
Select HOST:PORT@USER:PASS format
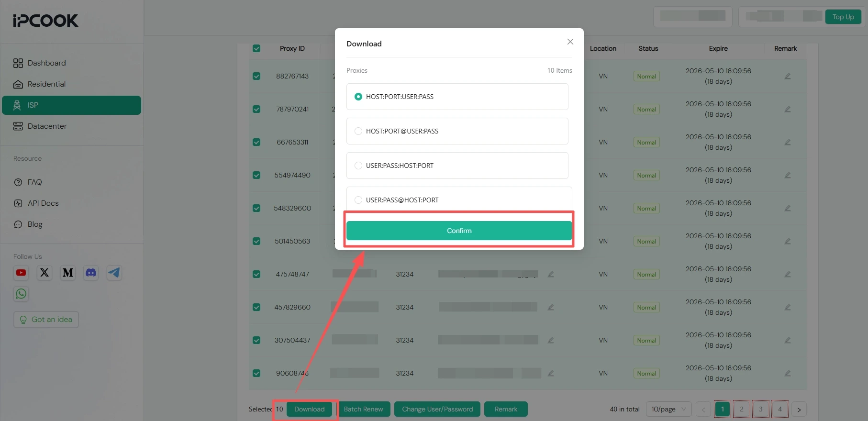(x=457, y=131)
